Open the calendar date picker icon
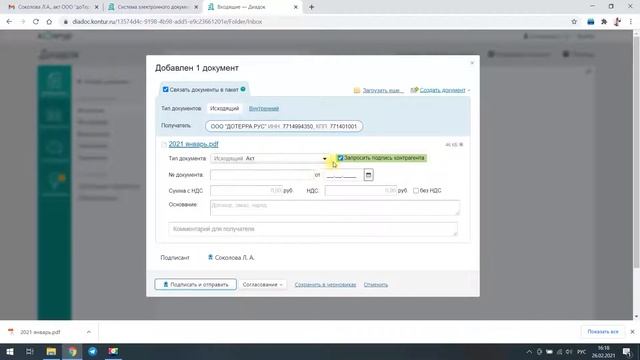 (x=368, y=175)
